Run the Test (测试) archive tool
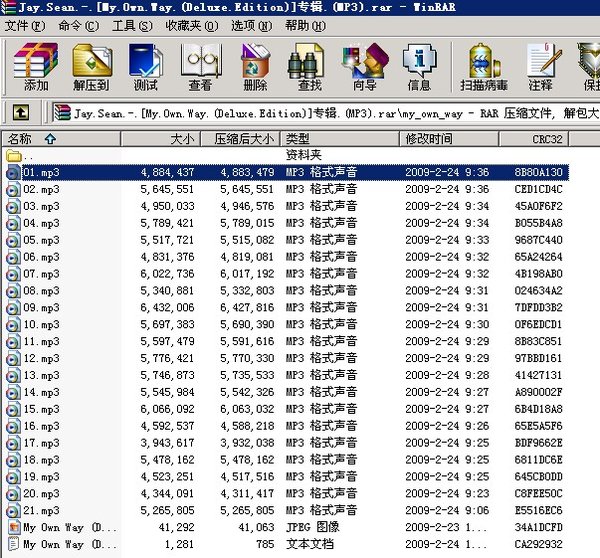The height and width of the screenshot is (558, 600). click(145, 67)
